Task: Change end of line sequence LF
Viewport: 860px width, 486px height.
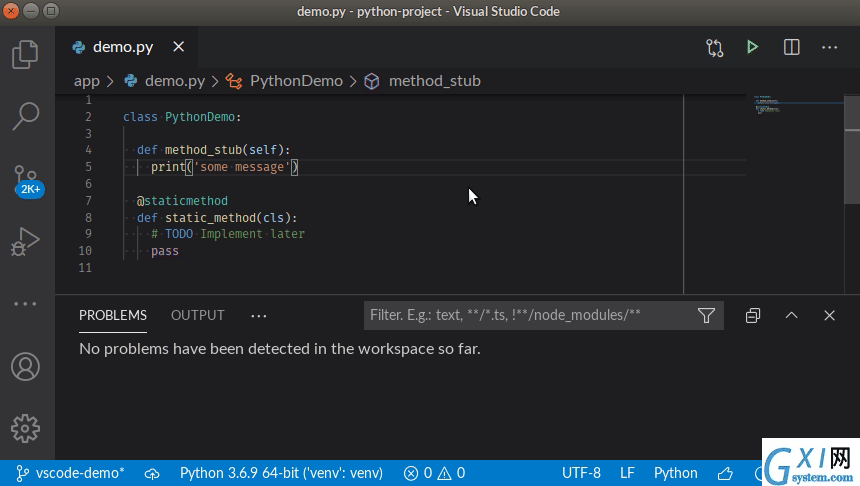Action: [627, 473]
